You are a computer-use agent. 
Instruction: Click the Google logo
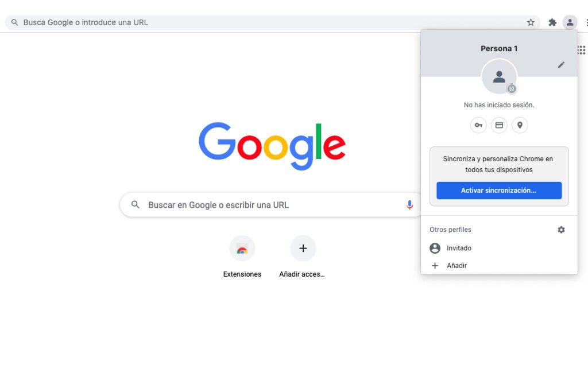(x=272, y=146)
